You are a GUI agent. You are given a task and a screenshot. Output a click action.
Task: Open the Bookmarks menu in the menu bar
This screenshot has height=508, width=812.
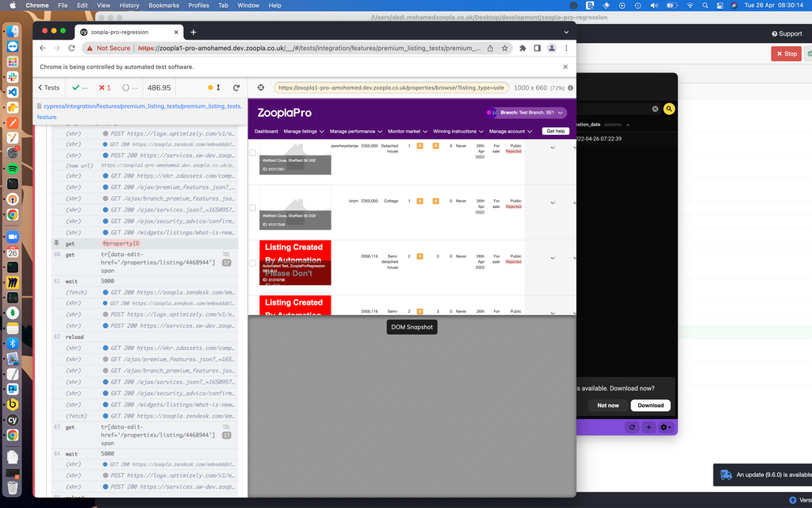click(163, 6)
